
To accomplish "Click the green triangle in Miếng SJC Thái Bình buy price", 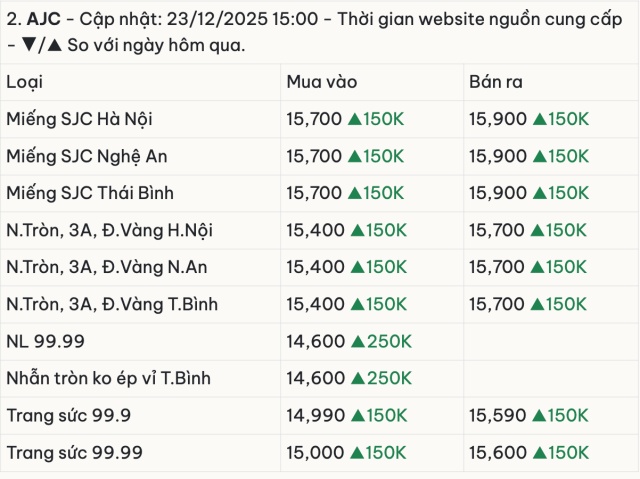I will [354, 194].
